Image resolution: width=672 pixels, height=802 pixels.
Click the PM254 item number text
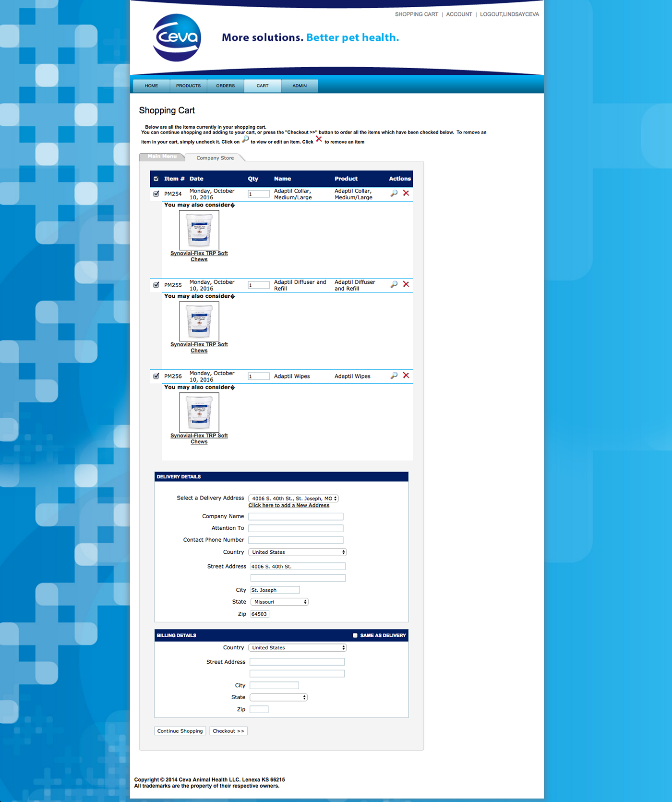[173, 194]
